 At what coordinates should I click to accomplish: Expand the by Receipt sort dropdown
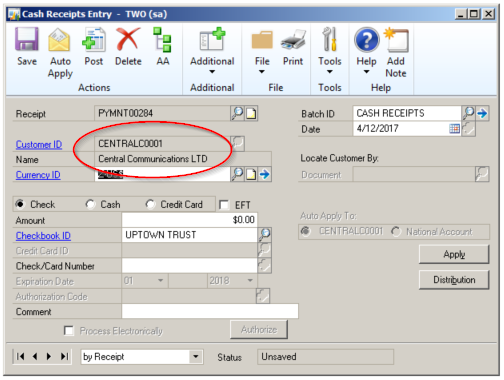tap(196, 357)
